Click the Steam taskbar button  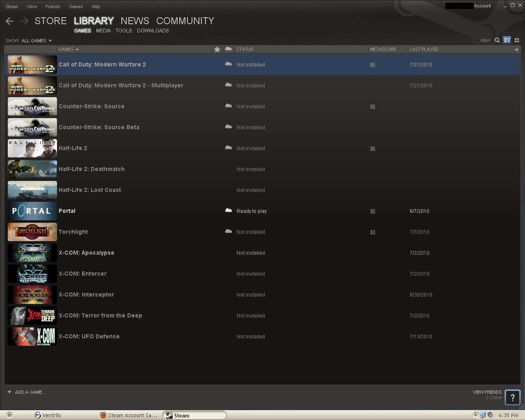(x=194, y=415)
